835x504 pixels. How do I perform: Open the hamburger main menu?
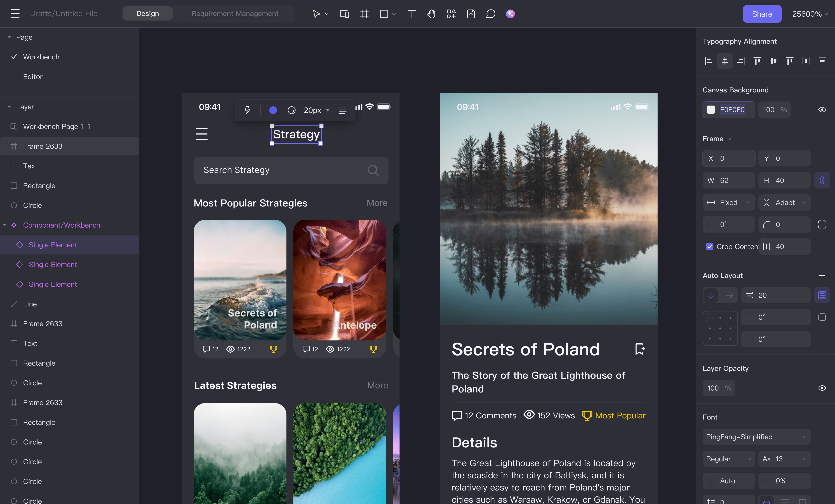pos(15,14)
